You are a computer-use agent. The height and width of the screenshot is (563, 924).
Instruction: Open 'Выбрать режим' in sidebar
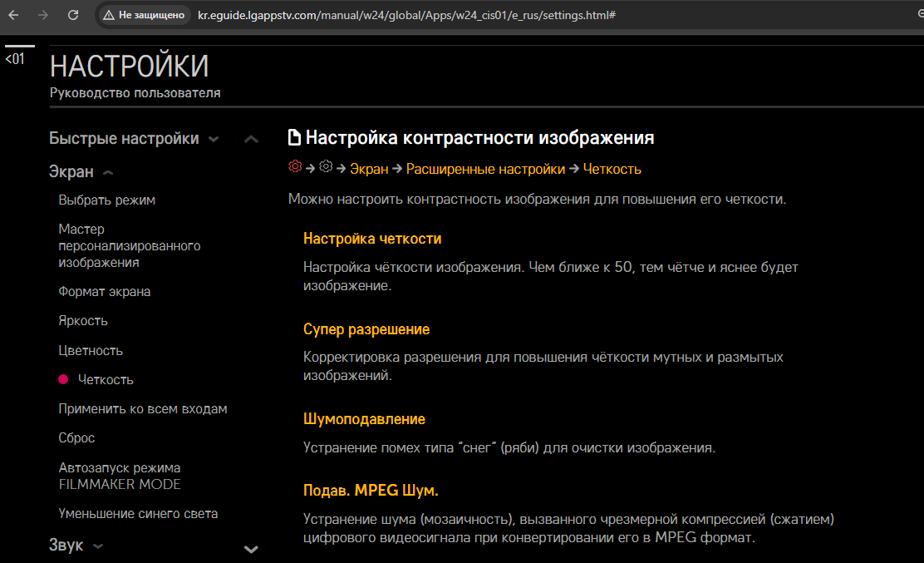point(106,200)
